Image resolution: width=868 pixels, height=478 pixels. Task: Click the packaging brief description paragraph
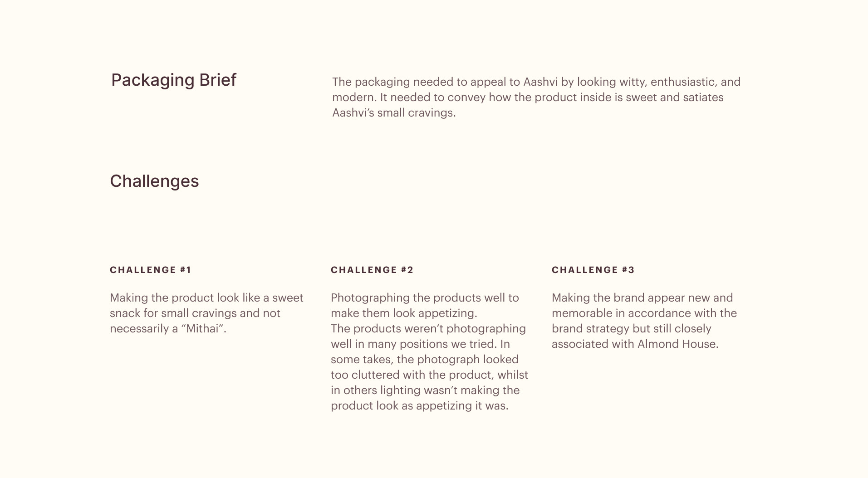(x=536, y=97)
